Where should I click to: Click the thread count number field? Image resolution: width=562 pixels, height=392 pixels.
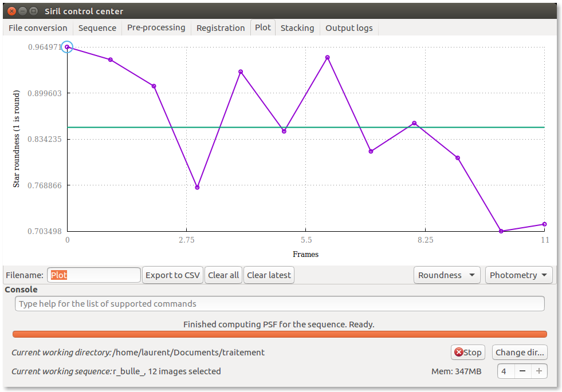pos(505,371)
